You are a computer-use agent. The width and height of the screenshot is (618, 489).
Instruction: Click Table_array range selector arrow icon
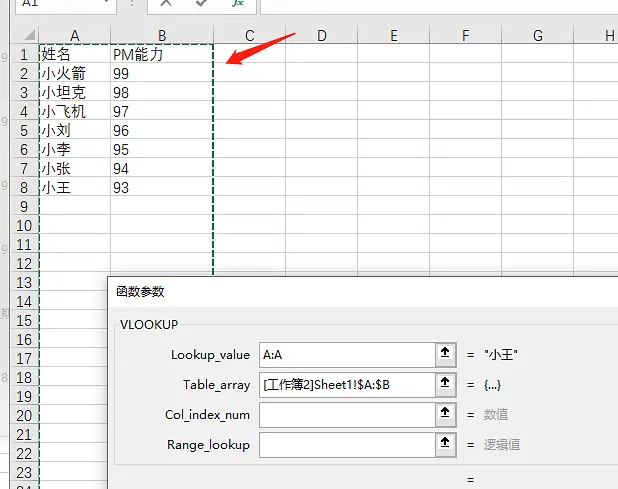coord(445,385)
